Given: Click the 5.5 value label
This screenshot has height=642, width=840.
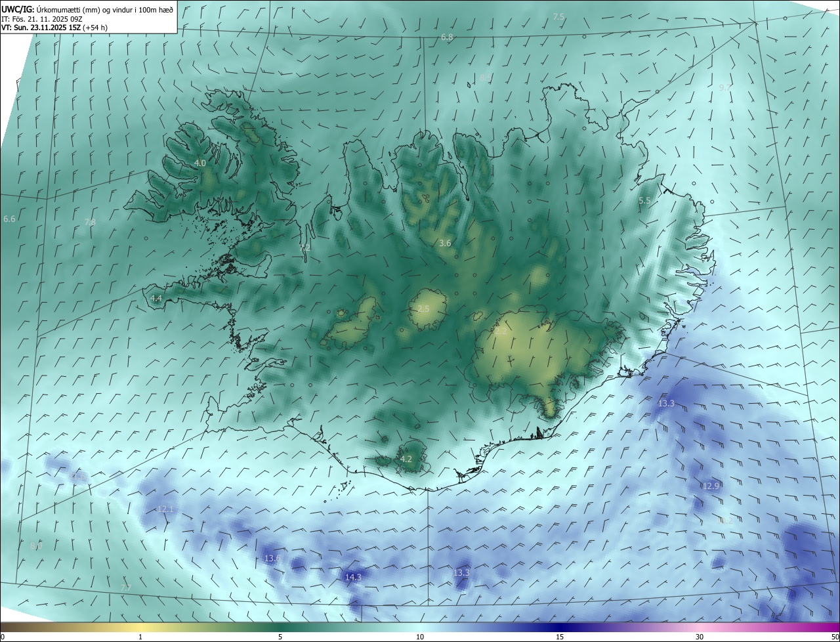Looking at the screenshot, I should (x=644, y=201).
